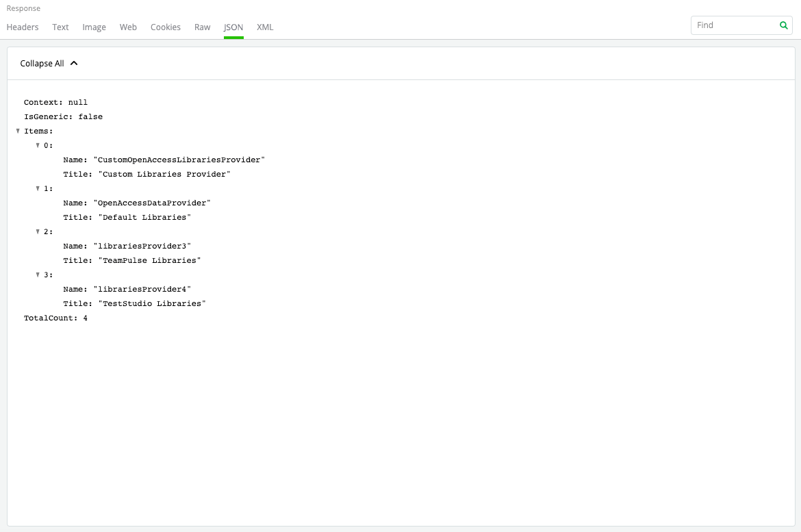Click the green search icon in Find box
This screenshot has width=801, height=532.
(783, 25)
